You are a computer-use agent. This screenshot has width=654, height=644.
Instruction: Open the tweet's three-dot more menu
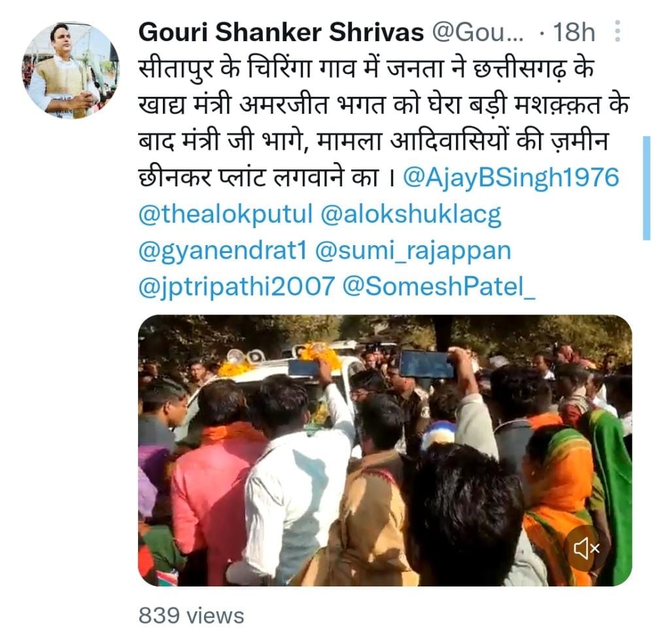618,31
